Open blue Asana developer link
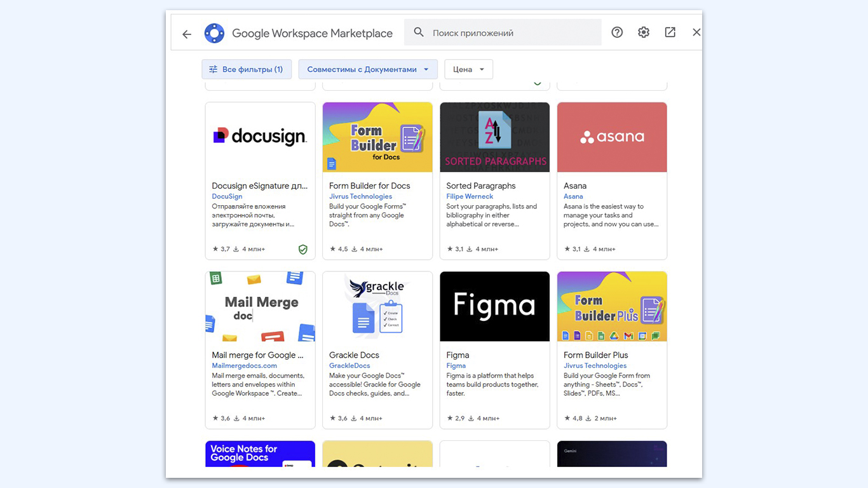Image resolution: width=868 pixels, height=488 pixels. coord(573,196)
